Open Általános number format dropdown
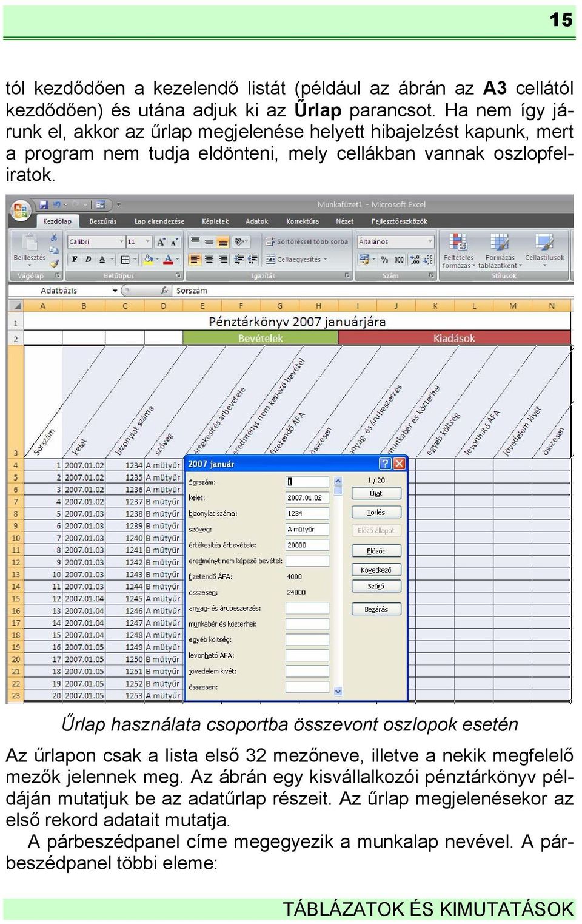 click(x=430, y=242)
